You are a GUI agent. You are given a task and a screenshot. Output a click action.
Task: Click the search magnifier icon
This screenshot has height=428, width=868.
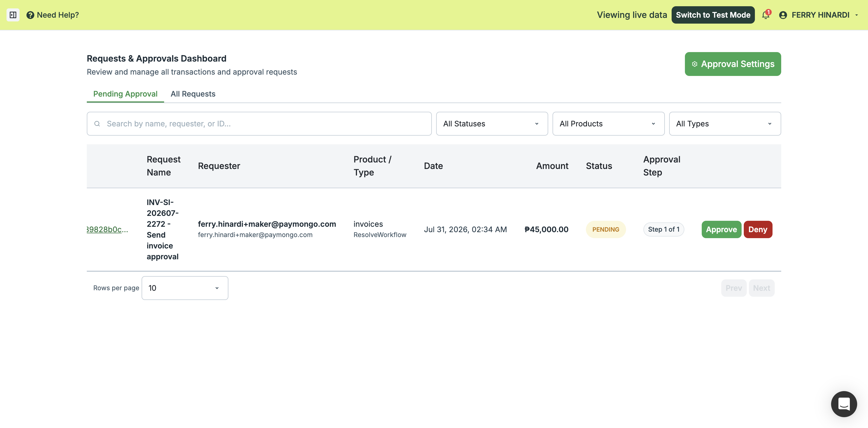[97, 124]
